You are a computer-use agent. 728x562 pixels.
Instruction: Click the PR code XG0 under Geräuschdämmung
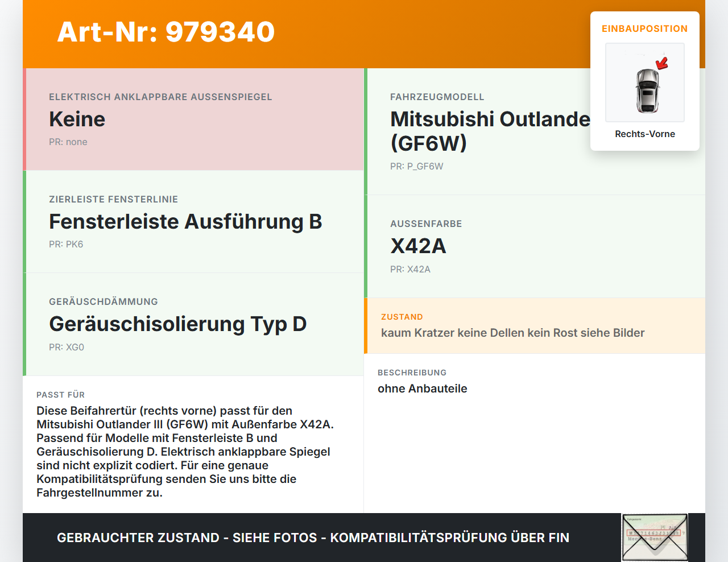tap(67, 346)
